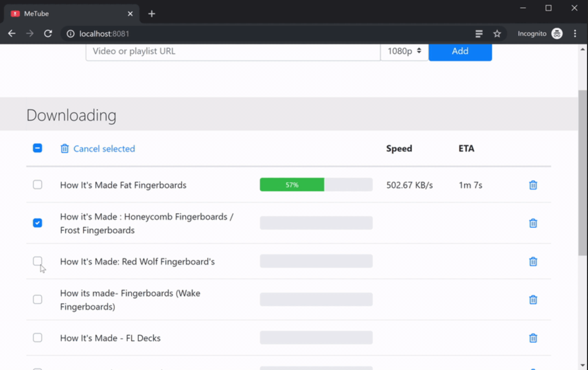Open the 1080p quality dropdown

point(404,51)
